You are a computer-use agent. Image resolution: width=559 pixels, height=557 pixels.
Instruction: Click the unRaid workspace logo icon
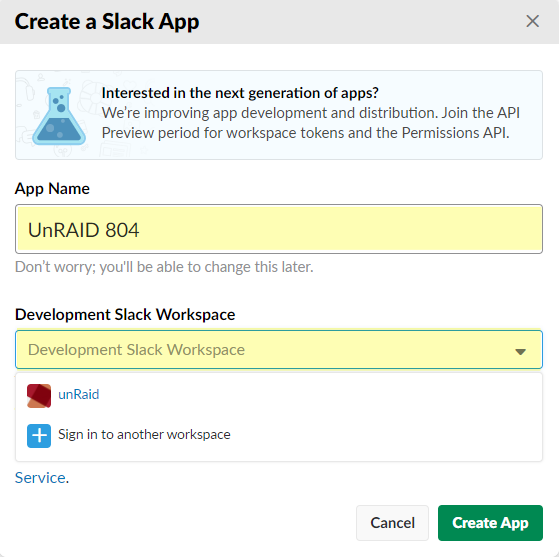coord(39,395)
